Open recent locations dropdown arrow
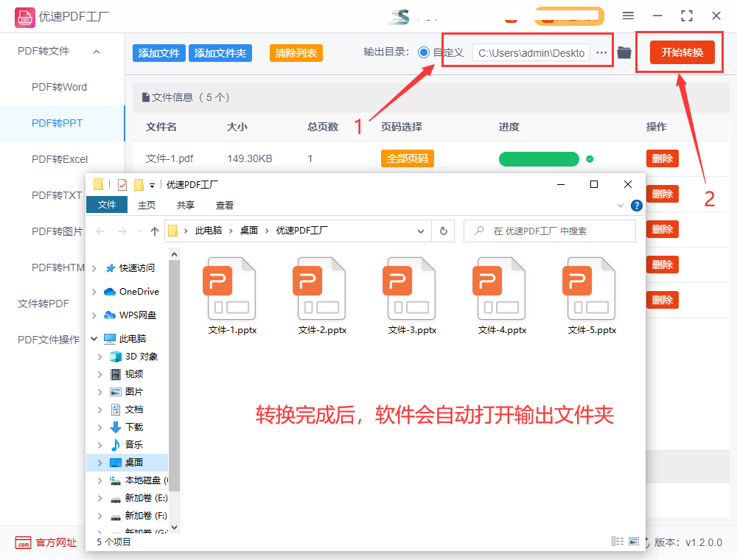The image size is (737, 560). 139,231
